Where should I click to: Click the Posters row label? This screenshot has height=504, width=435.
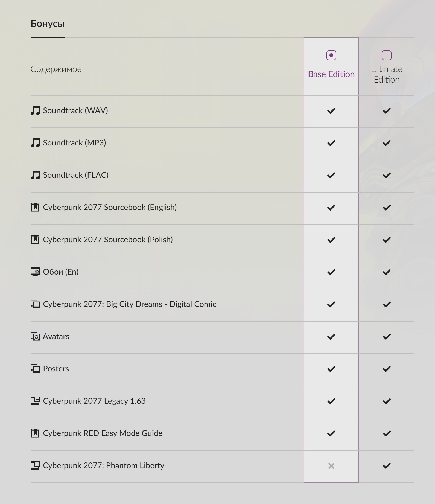tap(56, 369)
